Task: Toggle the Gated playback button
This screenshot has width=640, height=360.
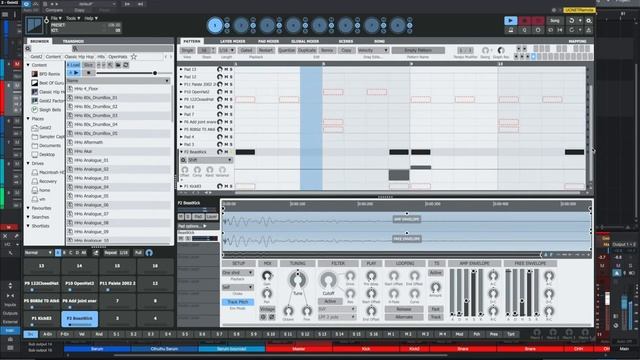Action: click(246, 50)
